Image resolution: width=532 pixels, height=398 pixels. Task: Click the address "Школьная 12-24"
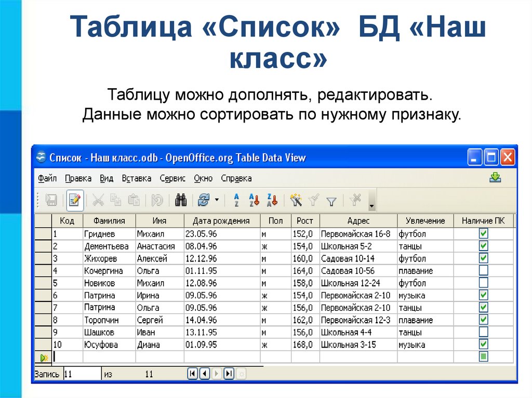click(x=351, y=283)
